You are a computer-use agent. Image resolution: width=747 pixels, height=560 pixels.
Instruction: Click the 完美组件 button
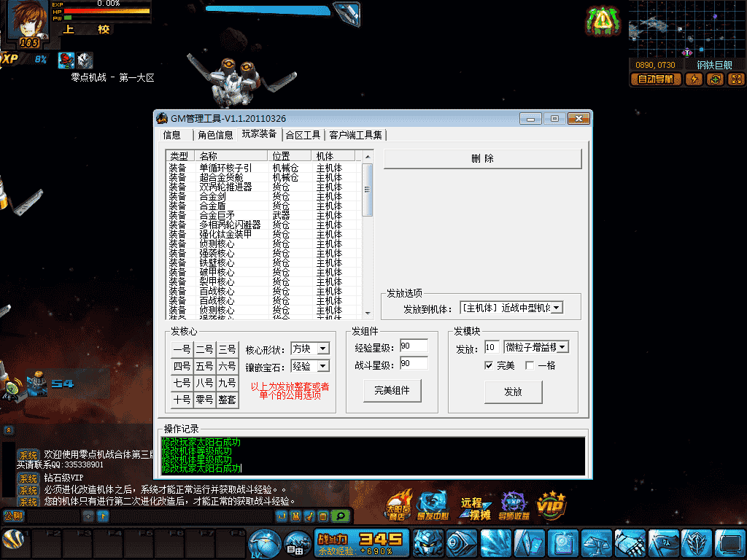(x=392, y=391)
